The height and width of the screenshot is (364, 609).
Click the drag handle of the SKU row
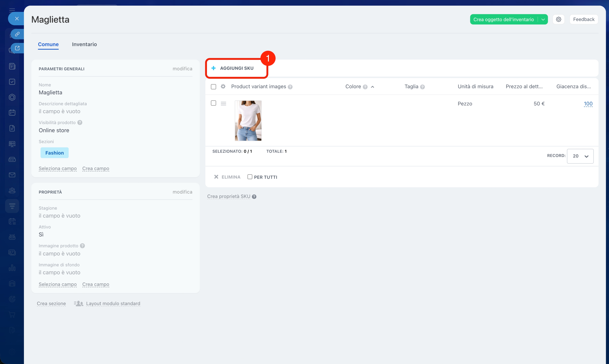[x=223, y=104]
